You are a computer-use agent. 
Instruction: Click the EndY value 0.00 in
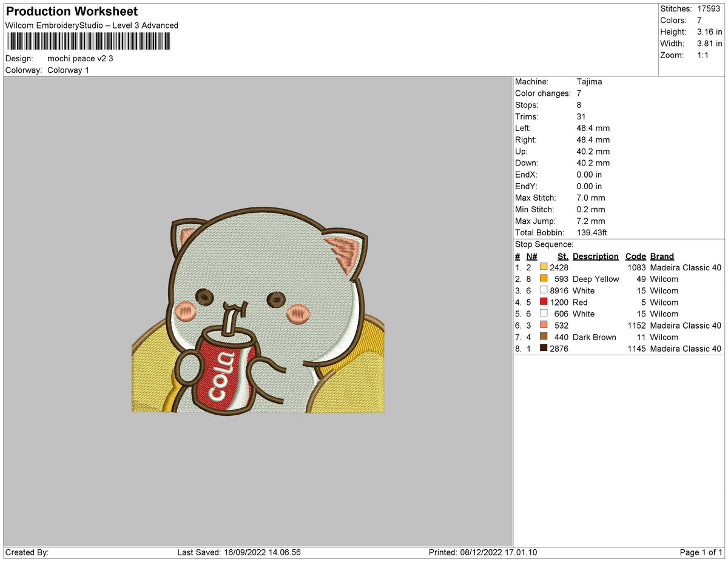(x=589, y=186)
